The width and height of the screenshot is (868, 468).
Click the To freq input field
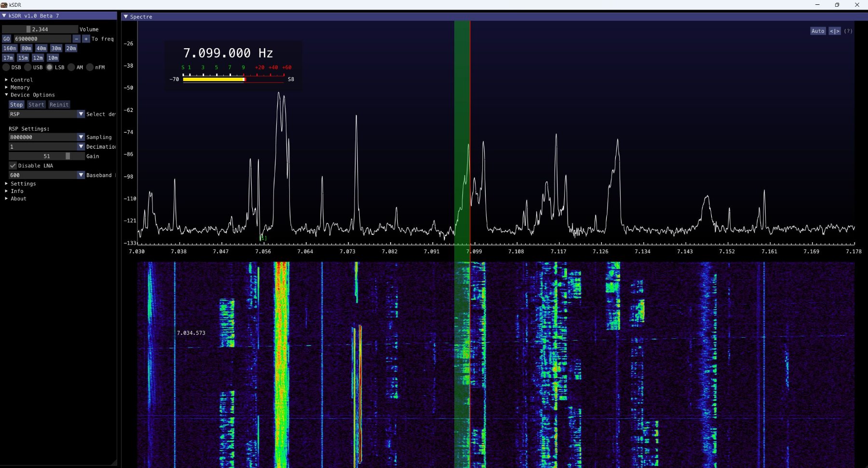point(42,39)
